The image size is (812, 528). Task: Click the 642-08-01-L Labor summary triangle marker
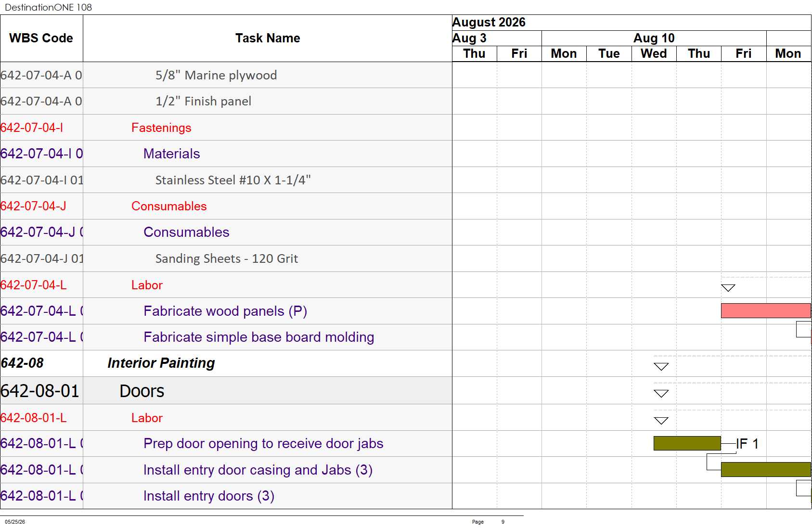click(661, 421)
